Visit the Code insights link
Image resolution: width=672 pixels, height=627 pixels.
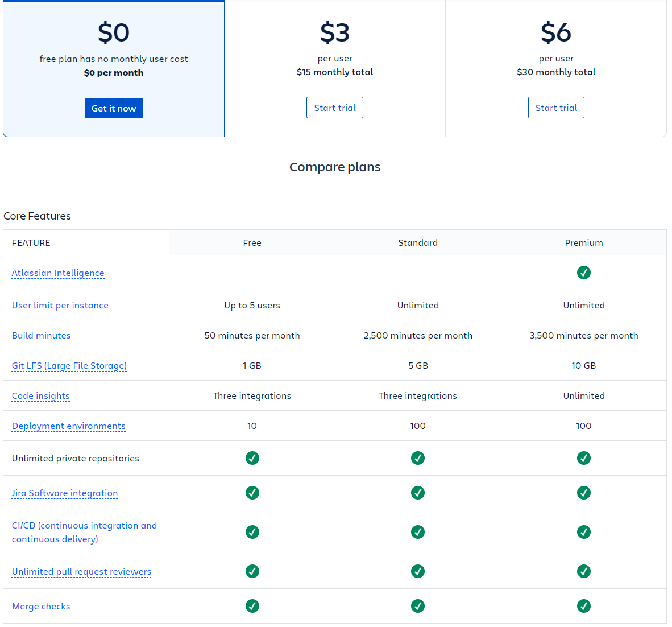point(41,396)
